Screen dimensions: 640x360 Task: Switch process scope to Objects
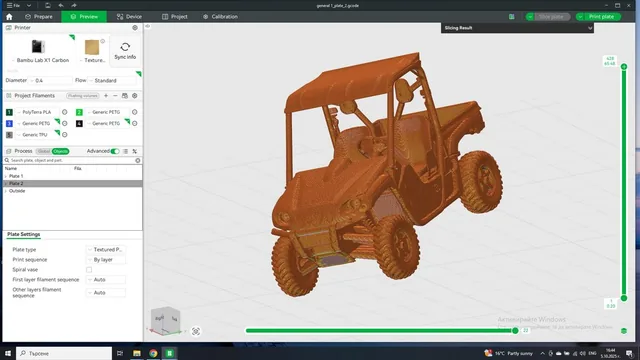pos(60,151)
